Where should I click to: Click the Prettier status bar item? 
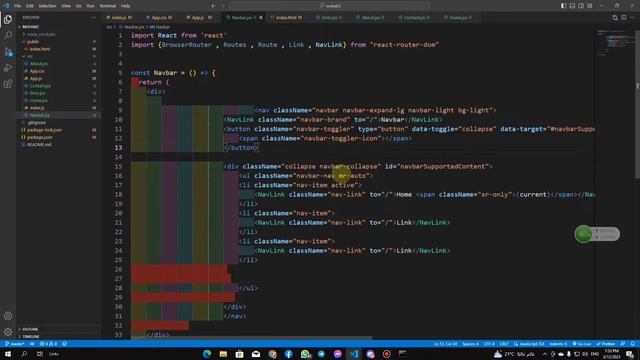pos(606,344)
